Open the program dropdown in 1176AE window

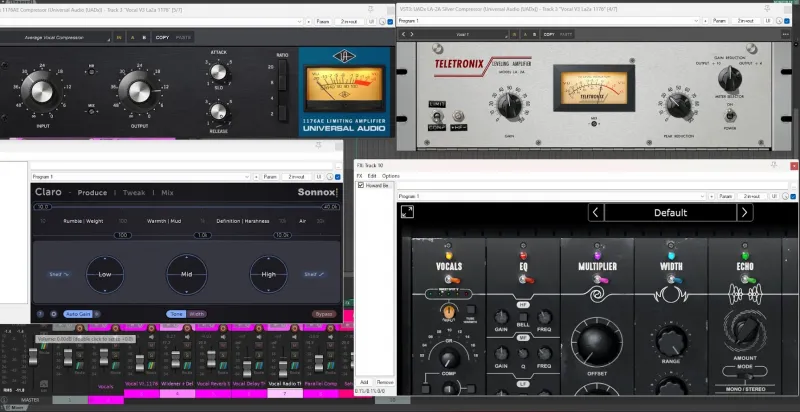tap(152, 21)
